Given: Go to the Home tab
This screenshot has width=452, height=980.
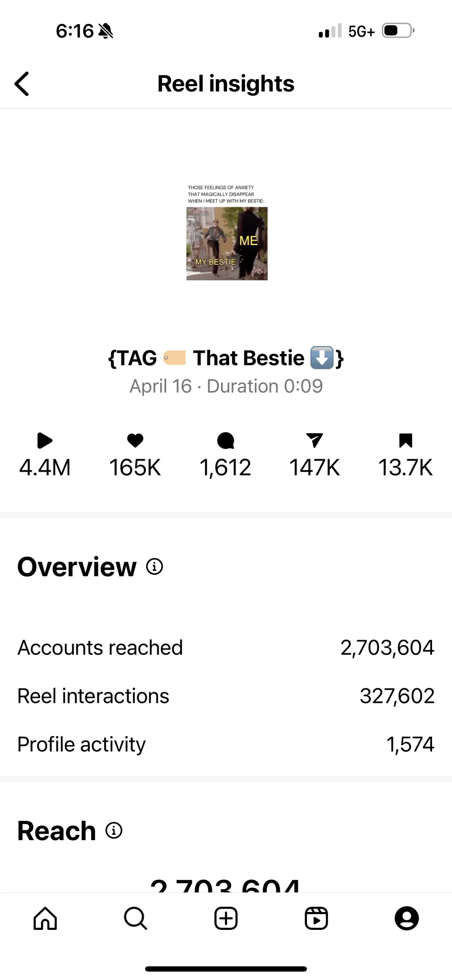Looking at the screenshot, I should click(45, 918).
